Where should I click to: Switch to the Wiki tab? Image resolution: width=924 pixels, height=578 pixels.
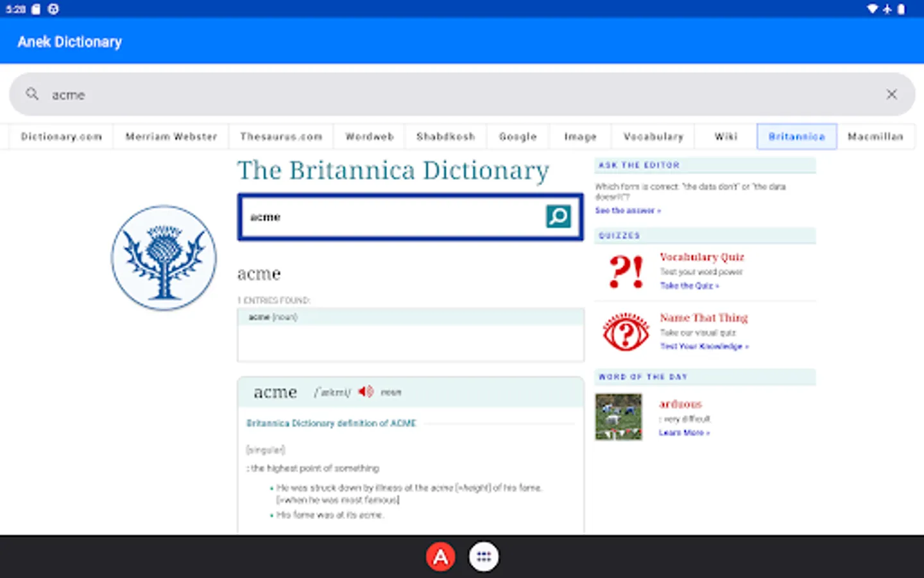726,137
